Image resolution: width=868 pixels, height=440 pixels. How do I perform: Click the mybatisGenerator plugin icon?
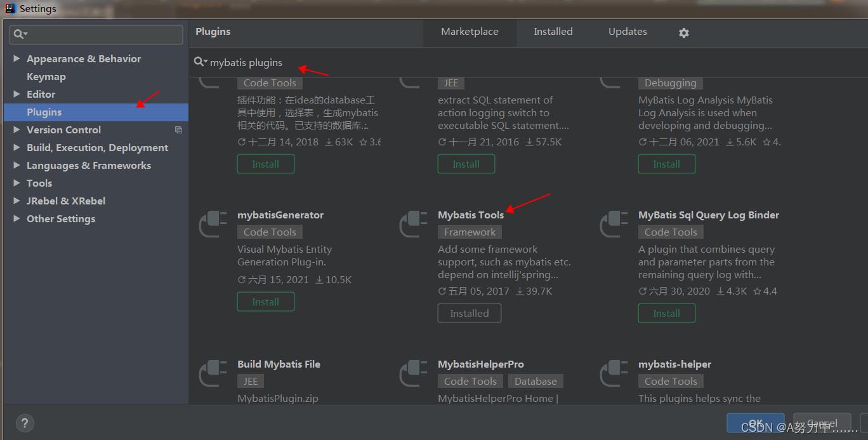[x=213, y=225]
